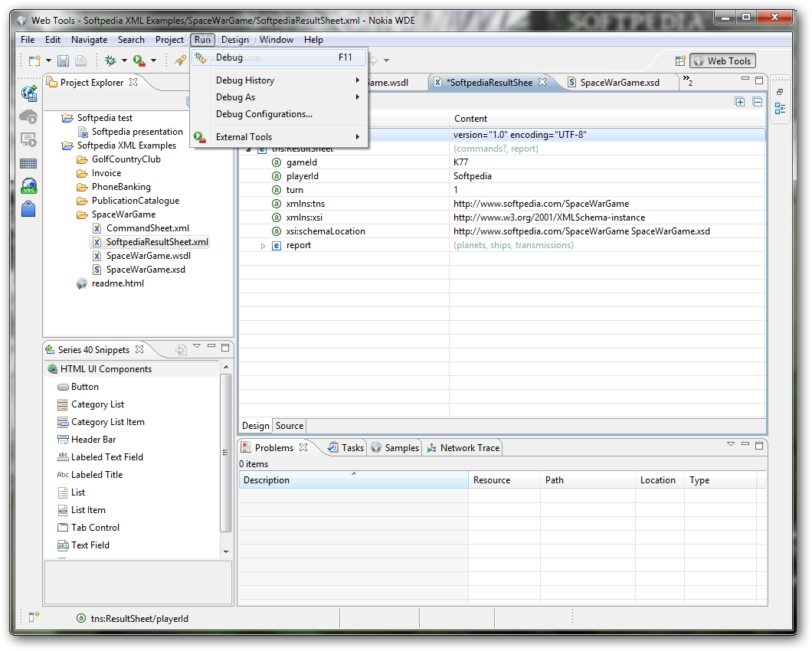The image size is (812, 651).
Task: Switch to the Source editor tab
Action: coord(290,426)
